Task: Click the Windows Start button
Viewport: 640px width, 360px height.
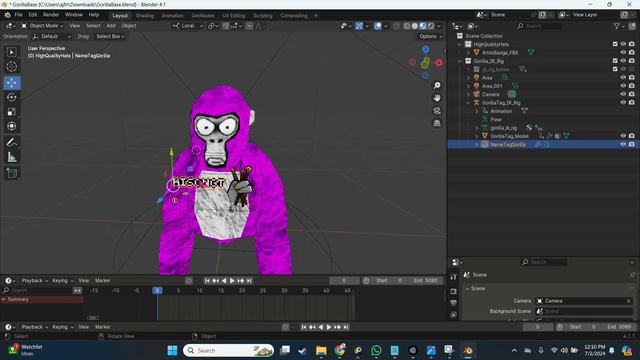Action: (173, 350)
